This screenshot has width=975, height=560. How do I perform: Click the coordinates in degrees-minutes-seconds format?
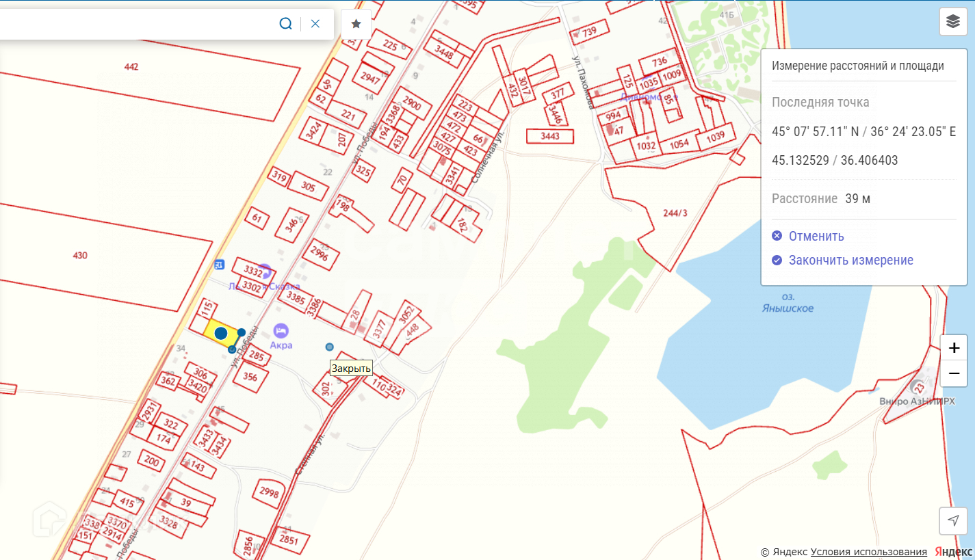pyautogui.click(x=864, y=131)
